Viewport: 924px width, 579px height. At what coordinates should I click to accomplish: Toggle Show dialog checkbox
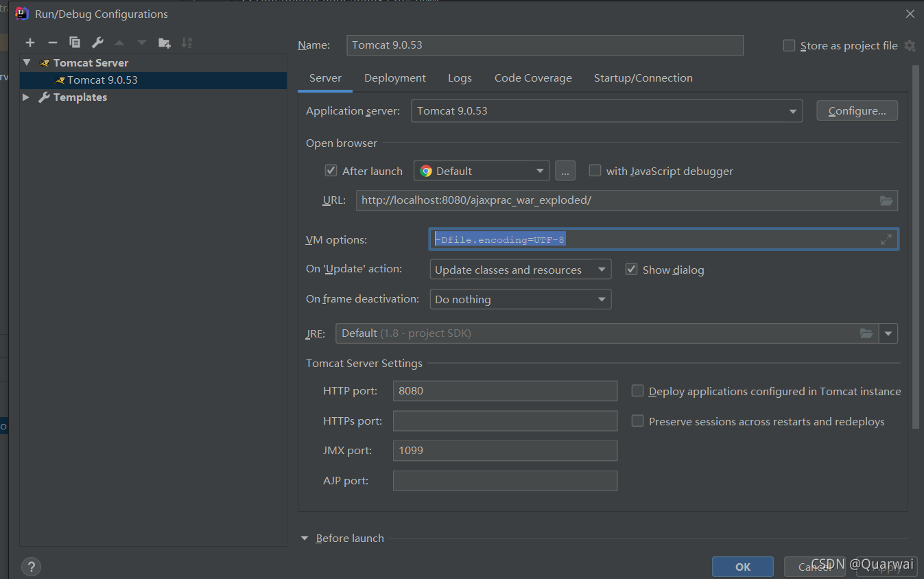click(632, 270)
